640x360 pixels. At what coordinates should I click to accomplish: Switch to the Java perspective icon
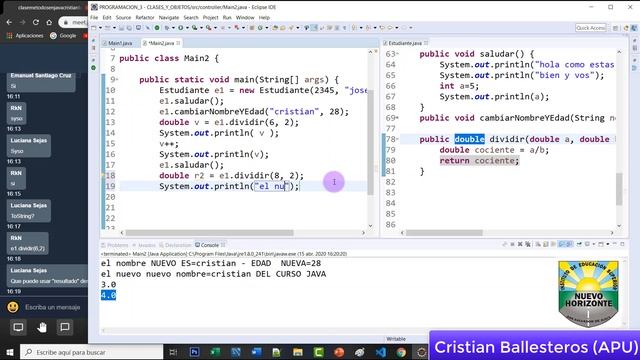[x=634, y=28]
